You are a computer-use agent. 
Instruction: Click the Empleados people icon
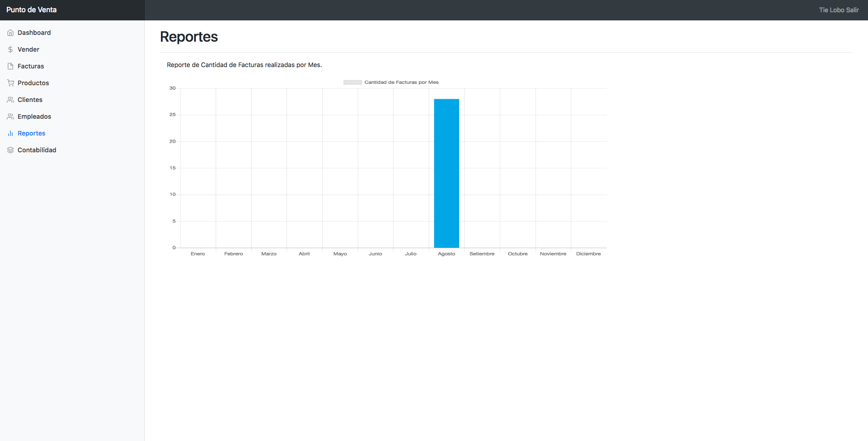point(10,116)
